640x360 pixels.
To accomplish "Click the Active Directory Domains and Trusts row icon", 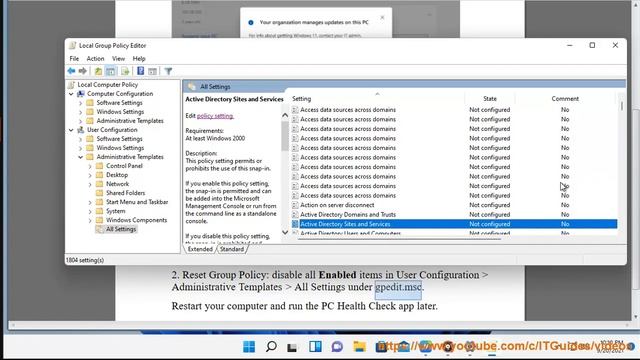I will point(295,214).
